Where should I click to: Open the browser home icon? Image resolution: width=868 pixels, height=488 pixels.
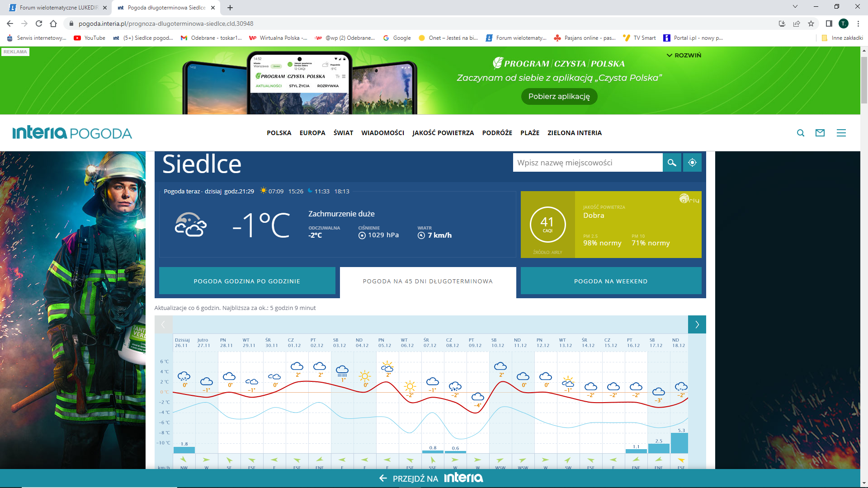(x=53, y=23)
